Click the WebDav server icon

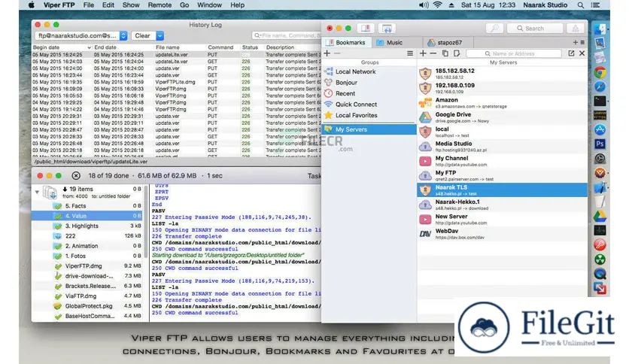point(425,234)
